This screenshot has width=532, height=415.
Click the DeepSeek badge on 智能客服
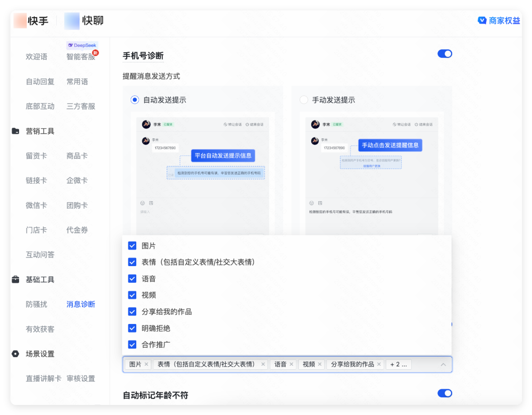pos(81,45)
